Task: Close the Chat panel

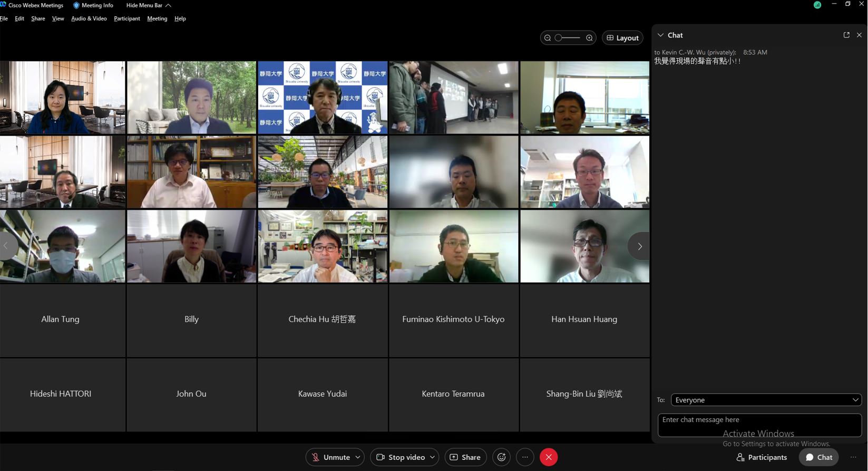Action: pos(859,35)
